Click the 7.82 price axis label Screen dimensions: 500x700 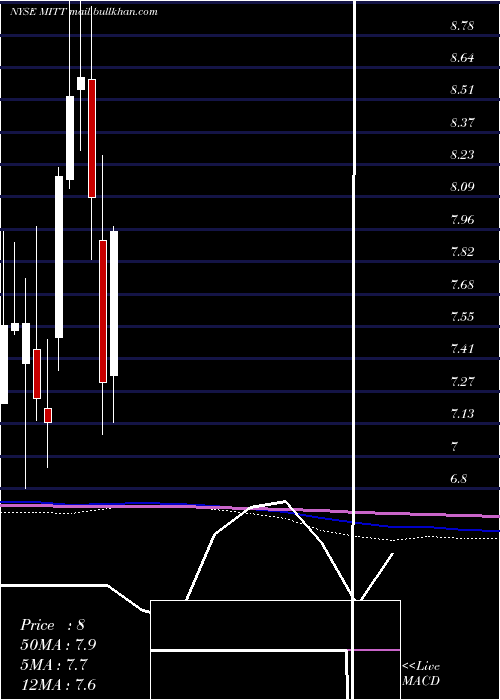[462, 251]
